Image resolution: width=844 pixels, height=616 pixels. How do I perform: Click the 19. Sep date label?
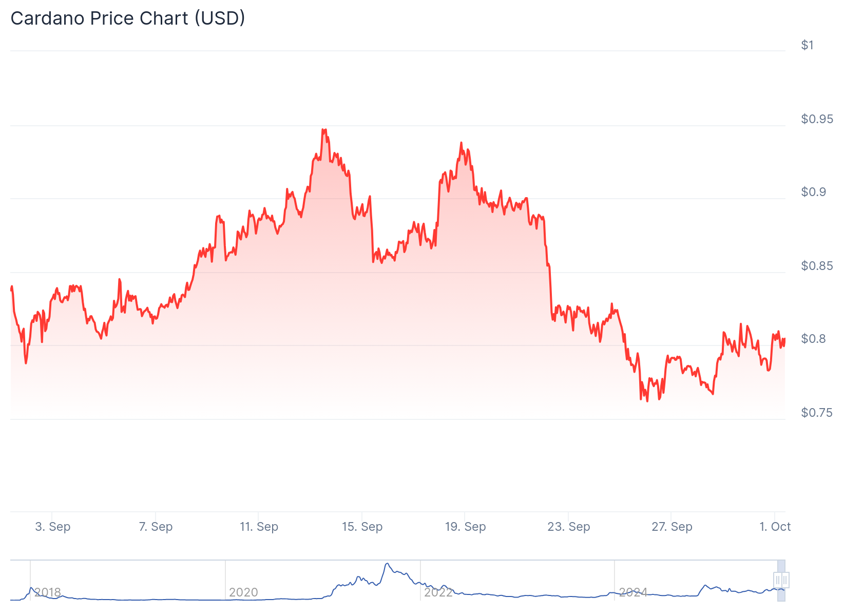coord(465,527)
